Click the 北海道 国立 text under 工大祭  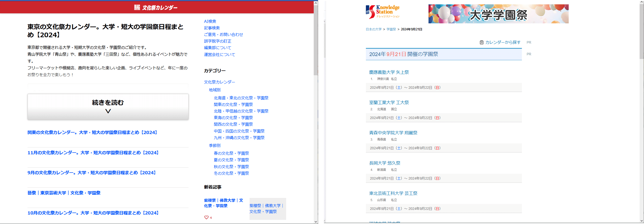tap(387, 109)
